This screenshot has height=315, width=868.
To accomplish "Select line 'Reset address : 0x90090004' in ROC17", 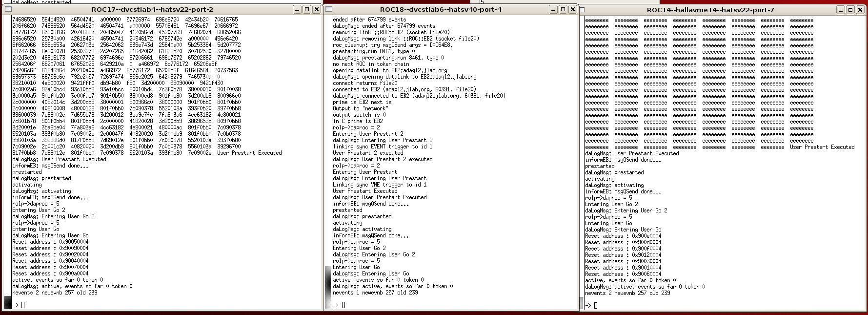I will (50, 248).
